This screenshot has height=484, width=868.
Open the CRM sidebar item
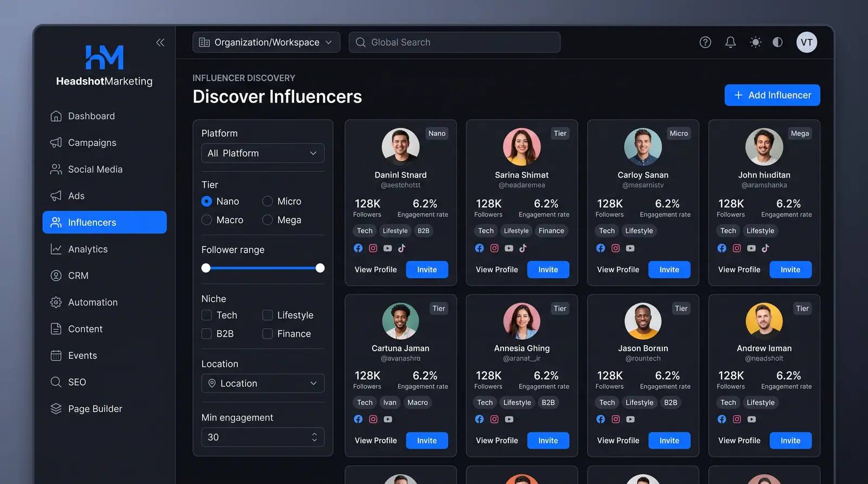point(105,276)
